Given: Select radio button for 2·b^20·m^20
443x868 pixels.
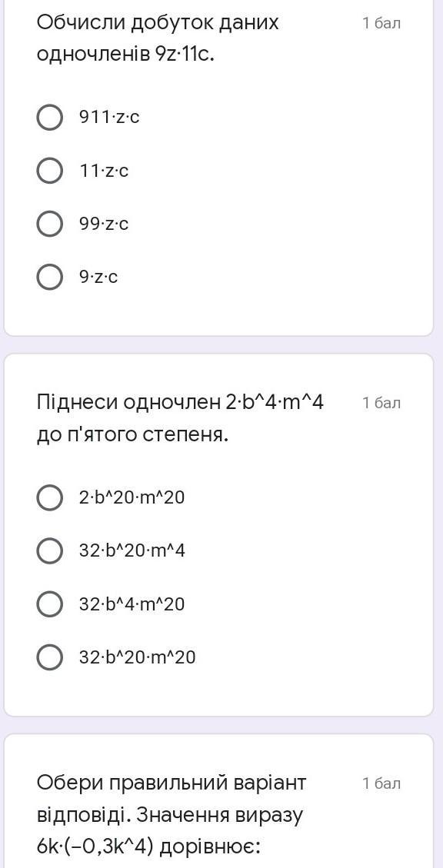Looking at the screenshot, I should point(49,497).
